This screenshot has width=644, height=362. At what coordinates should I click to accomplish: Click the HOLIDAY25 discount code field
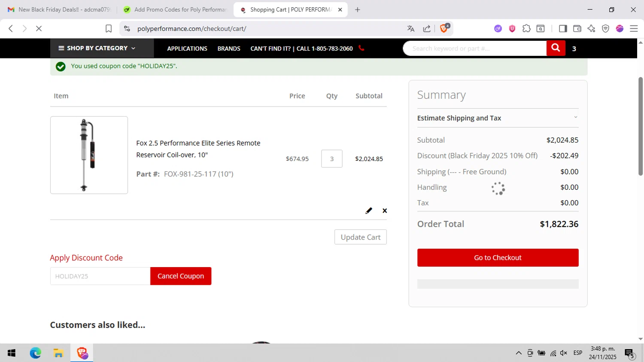(x=100, y=276)
